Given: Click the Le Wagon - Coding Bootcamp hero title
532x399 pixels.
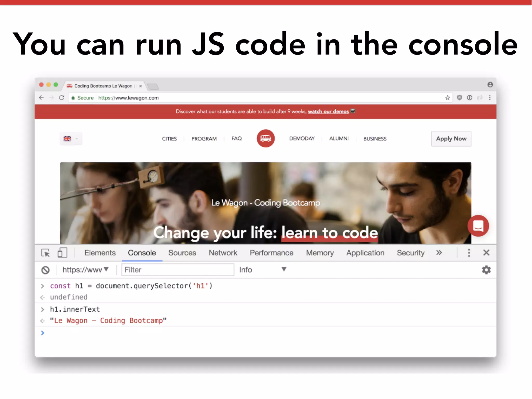Looking at the screenshot, I should point(265,203).
